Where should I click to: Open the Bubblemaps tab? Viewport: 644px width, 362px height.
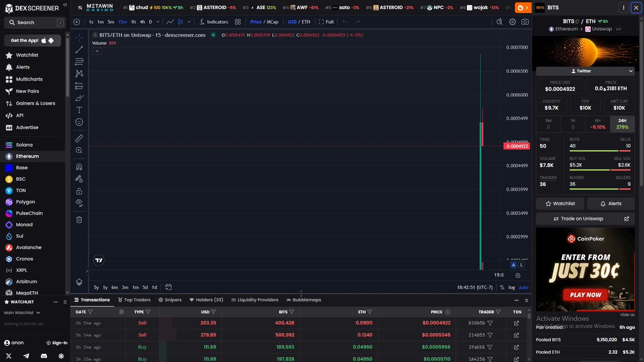[303, 300]
